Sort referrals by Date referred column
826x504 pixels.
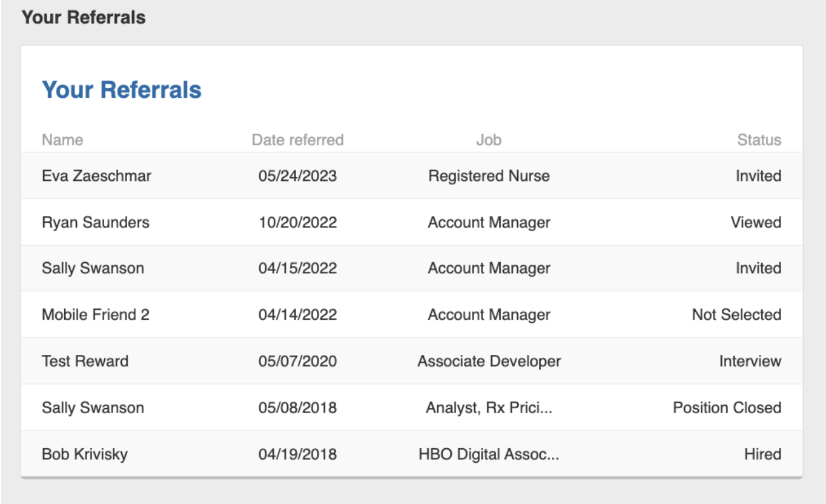pyautogui.click(x=297, y=140)
